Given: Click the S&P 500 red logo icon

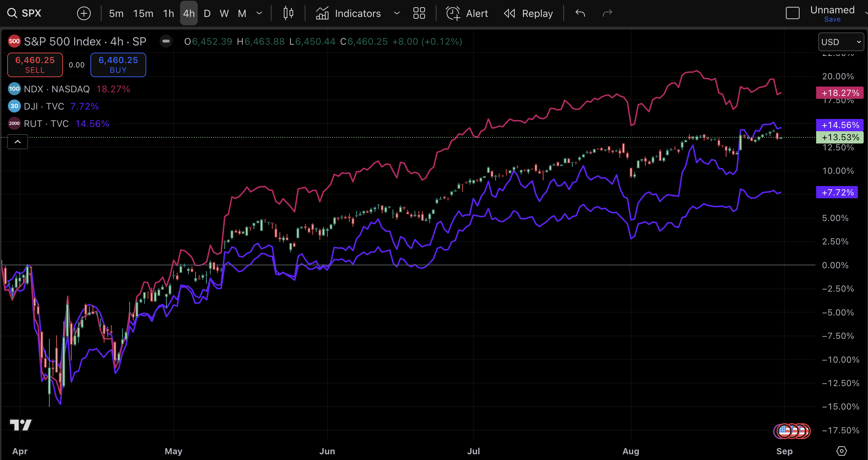Looking at the screenshot, I should pyautogui.click(x=14, y=41).
